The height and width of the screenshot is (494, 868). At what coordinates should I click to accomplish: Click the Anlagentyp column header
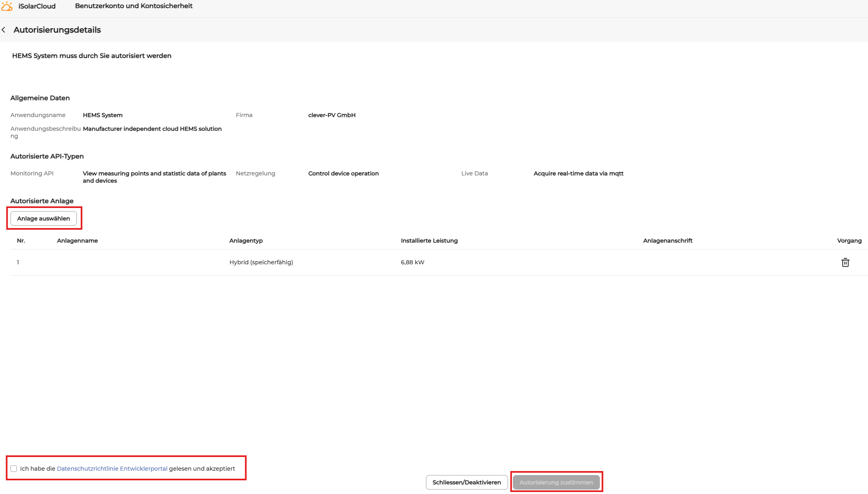[246, 241]
